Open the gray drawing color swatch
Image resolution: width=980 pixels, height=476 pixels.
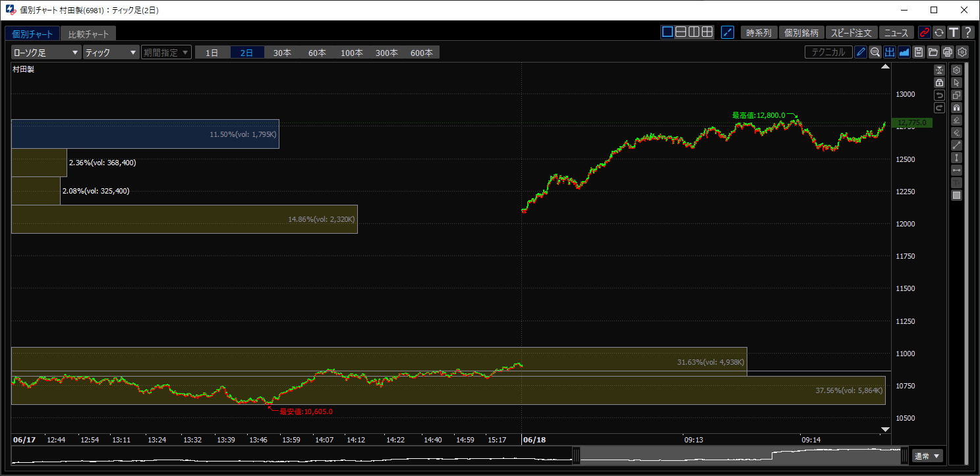pos(957,195)
